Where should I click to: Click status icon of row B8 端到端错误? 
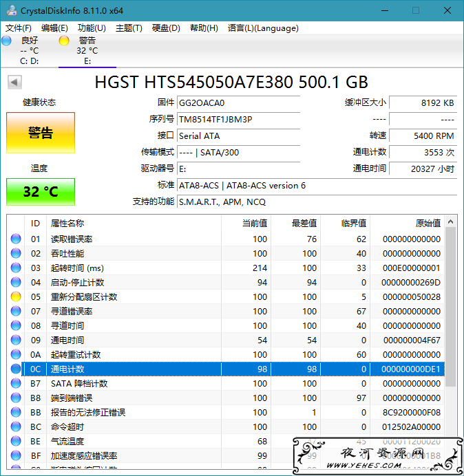(x=16, y=398)
